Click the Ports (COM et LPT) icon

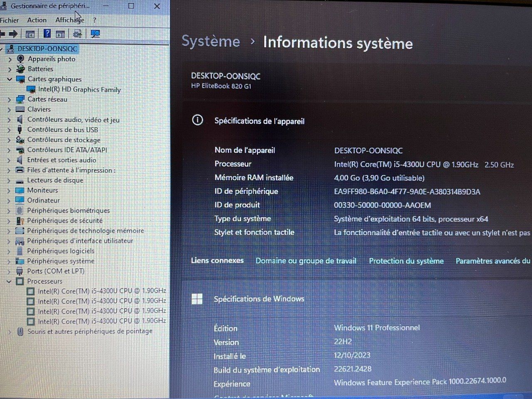[20, 271]
